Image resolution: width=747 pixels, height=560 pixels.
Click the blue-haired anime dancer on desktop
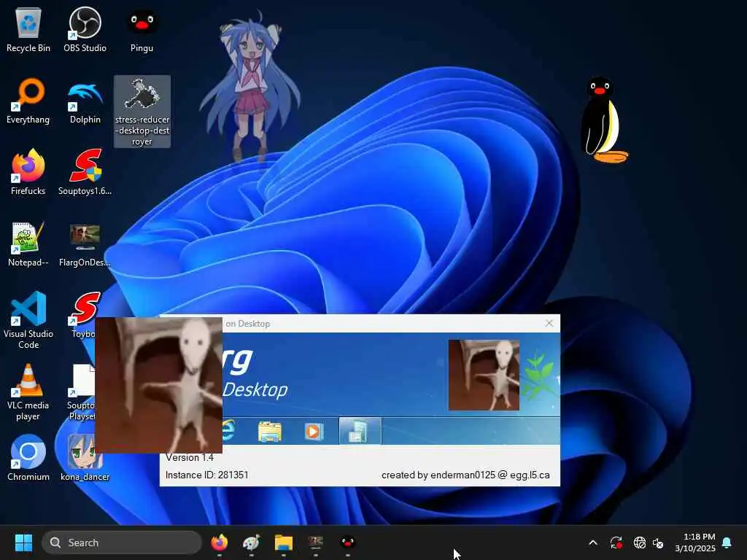[249, 88]
